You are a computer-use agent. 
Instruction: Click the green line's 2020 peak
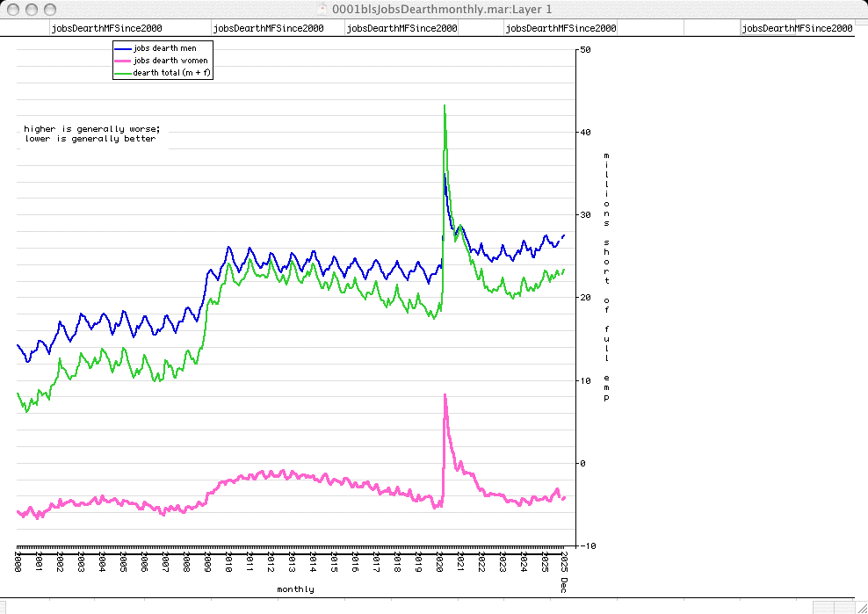(445, 106)
